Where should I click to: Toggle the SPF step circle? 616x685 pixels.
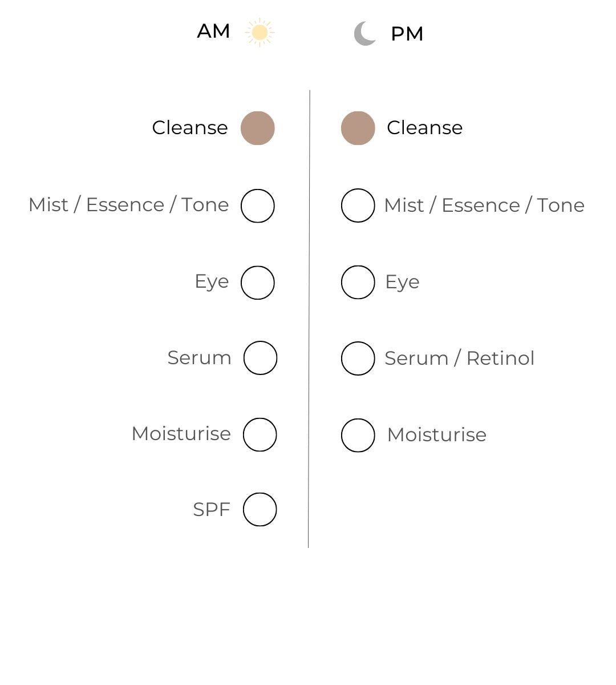click(260, 509)
